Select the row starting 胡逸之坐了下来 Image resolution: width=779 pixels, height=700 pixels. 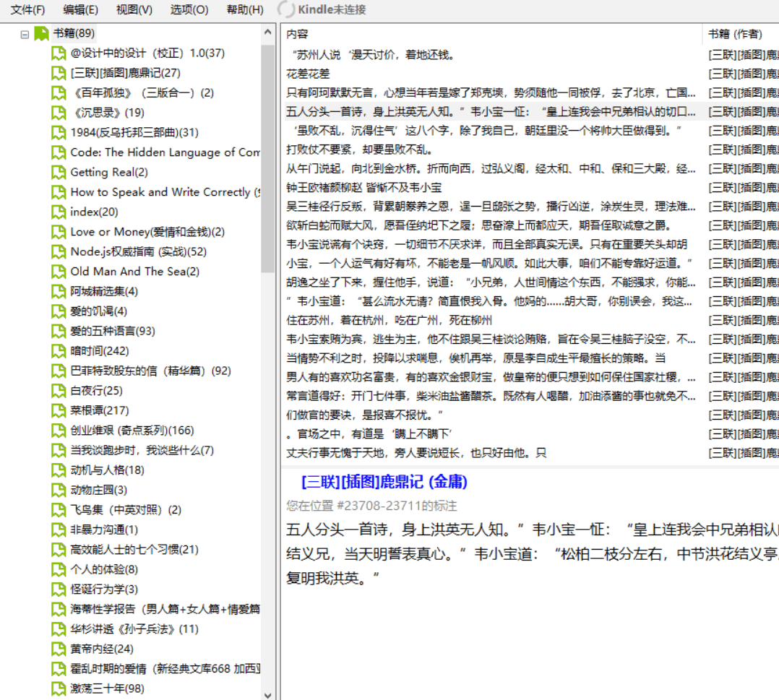click(x=491, y=282)
